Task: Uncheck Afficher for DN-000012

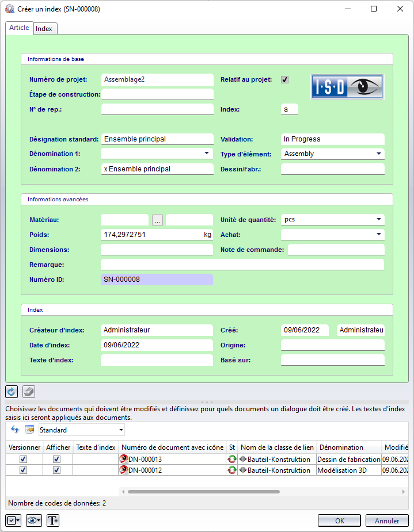Action: pos(57,470)
